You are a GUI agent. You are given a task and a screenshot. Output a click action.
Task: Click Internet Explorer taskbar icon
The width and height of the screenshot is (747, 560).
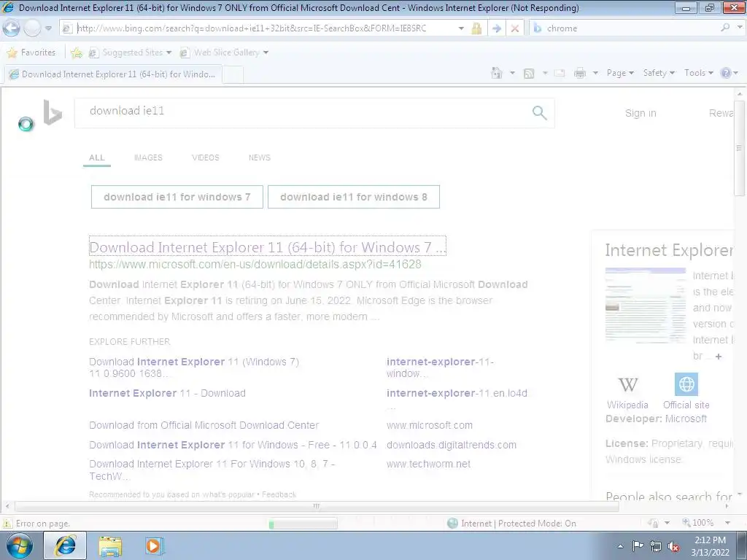tap(65, 545)
